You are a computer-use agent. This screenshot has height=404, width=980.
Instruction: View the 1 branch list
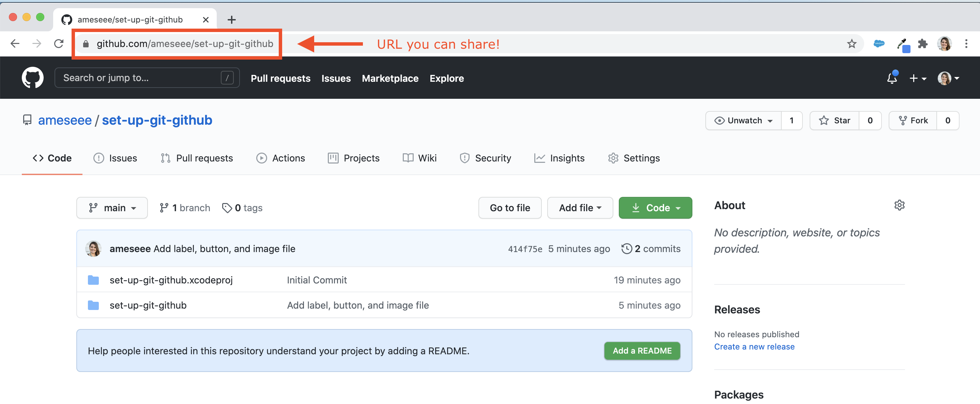coord(185,208)
